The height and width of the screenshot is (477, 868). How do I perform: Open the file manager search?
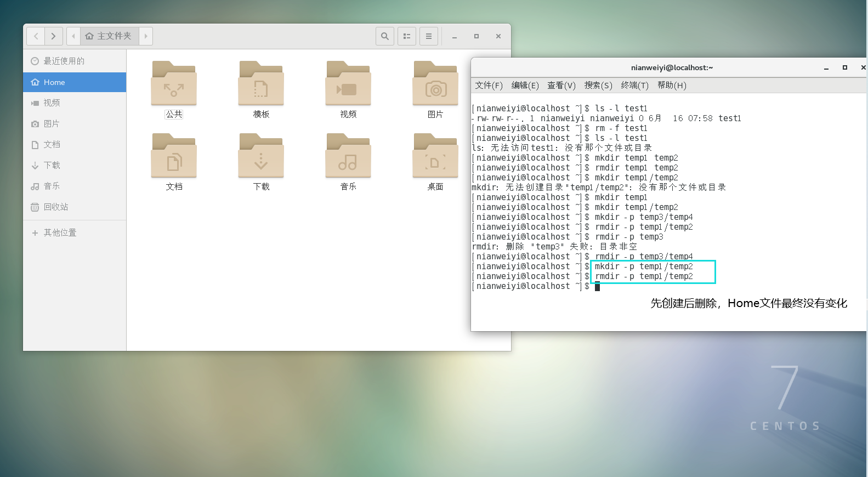(385, 36)
